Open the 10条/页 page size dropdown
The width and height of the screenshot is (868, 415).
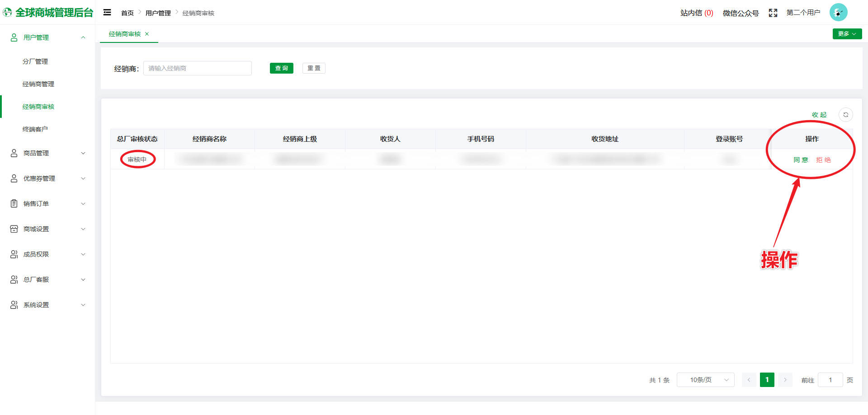click(705, 380)
